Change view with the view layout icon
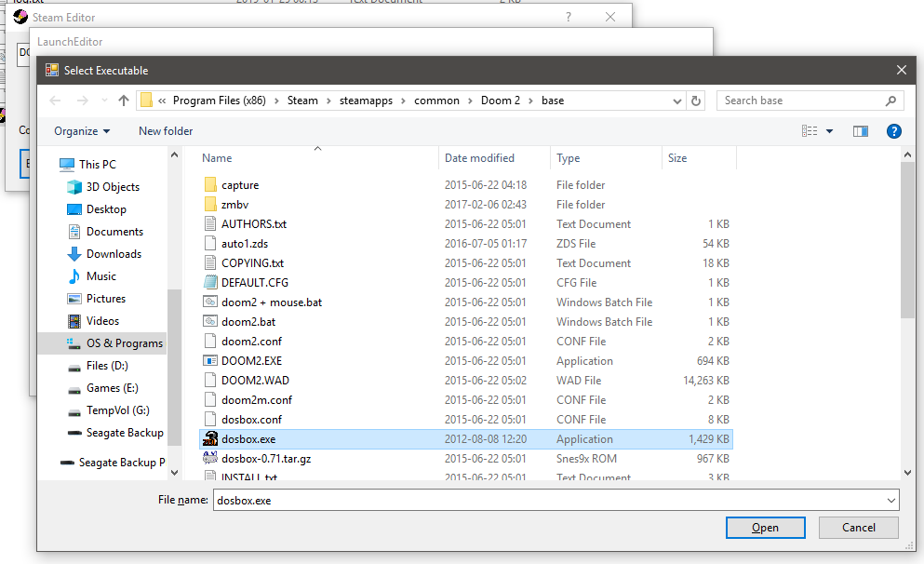The width and height of the screenshot is (924, 564). [810, 131]
